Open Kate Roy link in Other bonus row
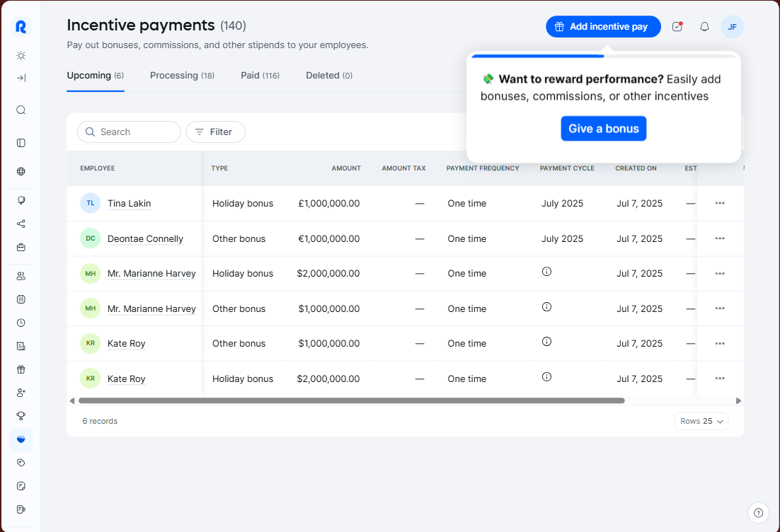This screenshot has height=532, width=780. pyautogui.click(x=127, y=344)
